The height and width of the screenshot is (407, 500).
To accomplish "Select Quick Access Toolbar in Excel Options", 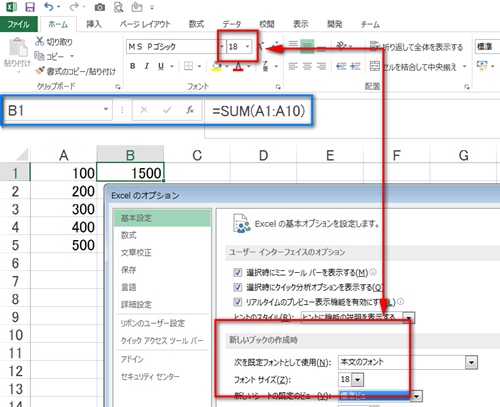I will [162, 341].
